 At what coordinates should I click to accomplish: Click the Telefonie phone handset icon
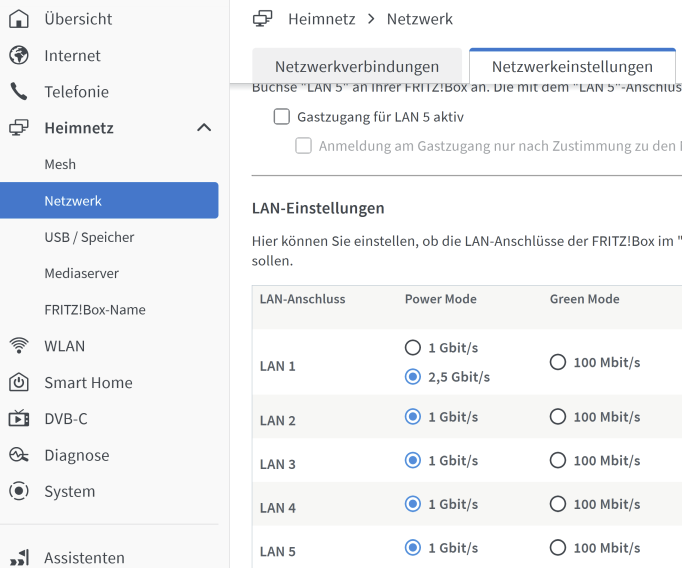[18, 92]
